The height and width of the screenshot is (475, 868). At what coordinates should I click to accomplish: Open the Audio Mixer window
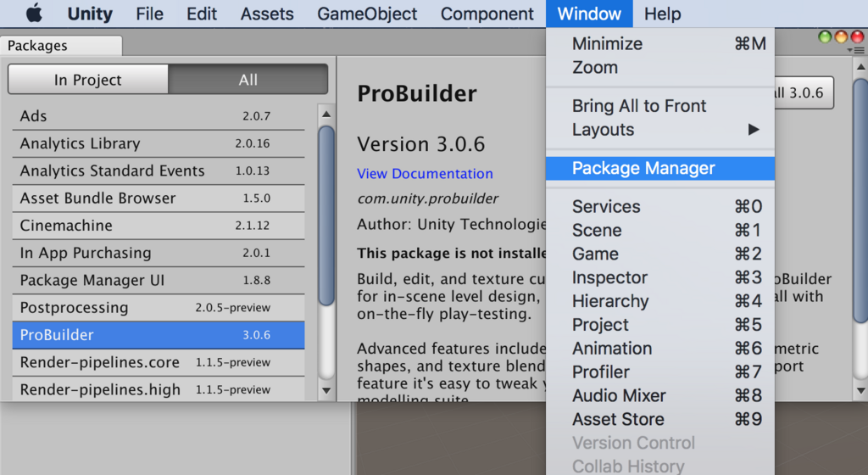point(659,395)
